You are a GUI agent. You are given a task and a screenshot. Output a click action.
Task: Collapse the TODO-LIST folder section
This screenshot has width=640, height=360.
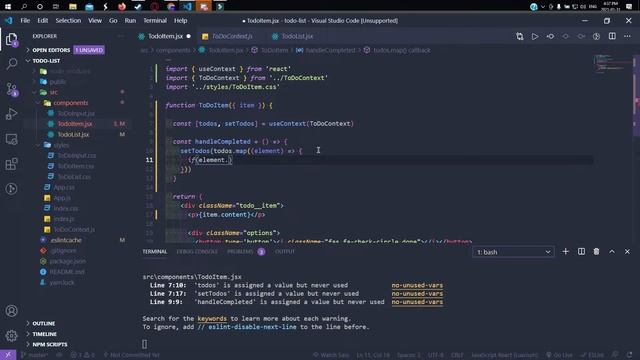point(46,60)
